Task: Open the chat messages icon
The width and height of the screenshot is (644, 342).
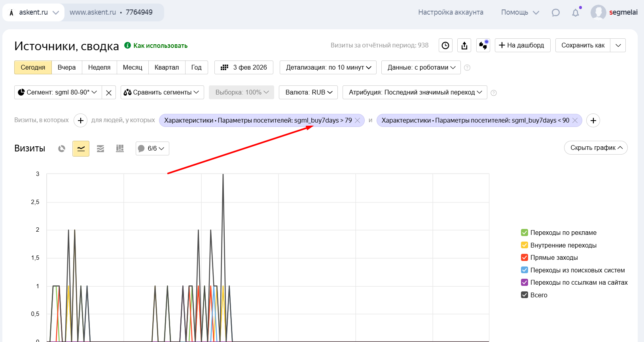Action: pyautogui.click(x=556, y=13)
